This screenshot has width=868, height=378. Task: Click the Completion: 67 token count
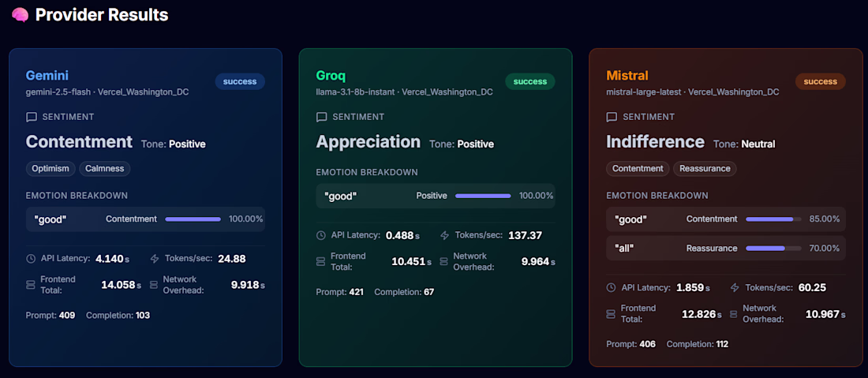tap(404, 292)
